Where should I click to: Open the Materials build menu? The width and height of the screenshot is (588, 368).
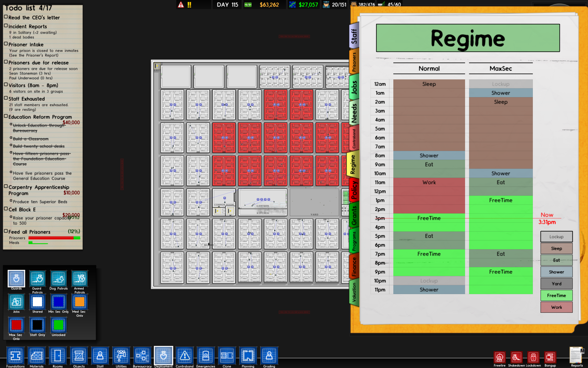point(36,356)
